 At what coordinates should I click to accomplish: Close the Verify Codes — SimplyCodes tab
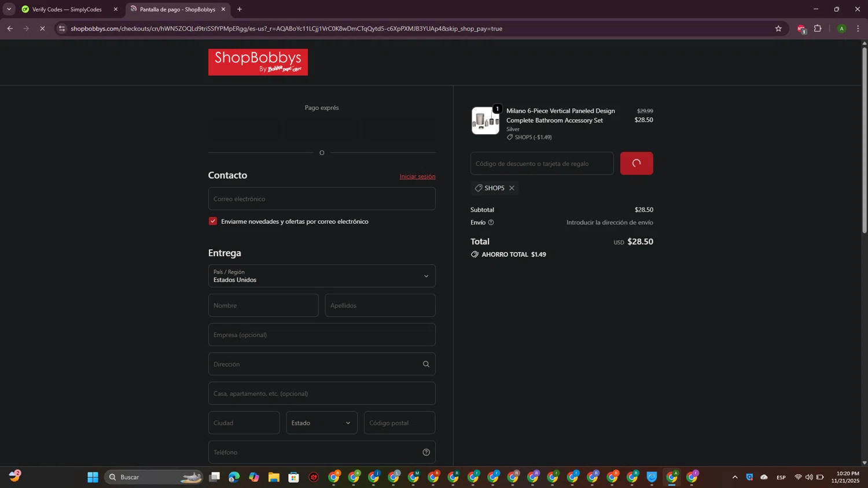pos(116,9)
